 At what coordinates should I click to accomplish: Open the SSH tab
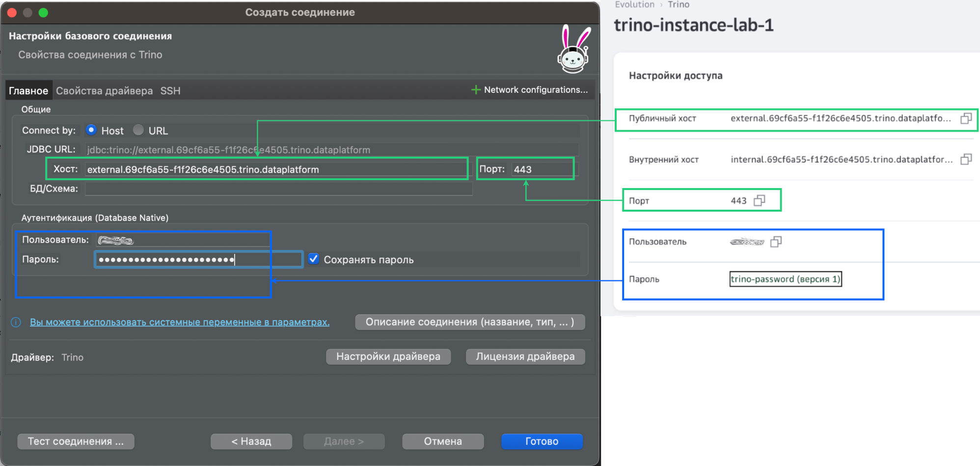[x=170, y=91]
